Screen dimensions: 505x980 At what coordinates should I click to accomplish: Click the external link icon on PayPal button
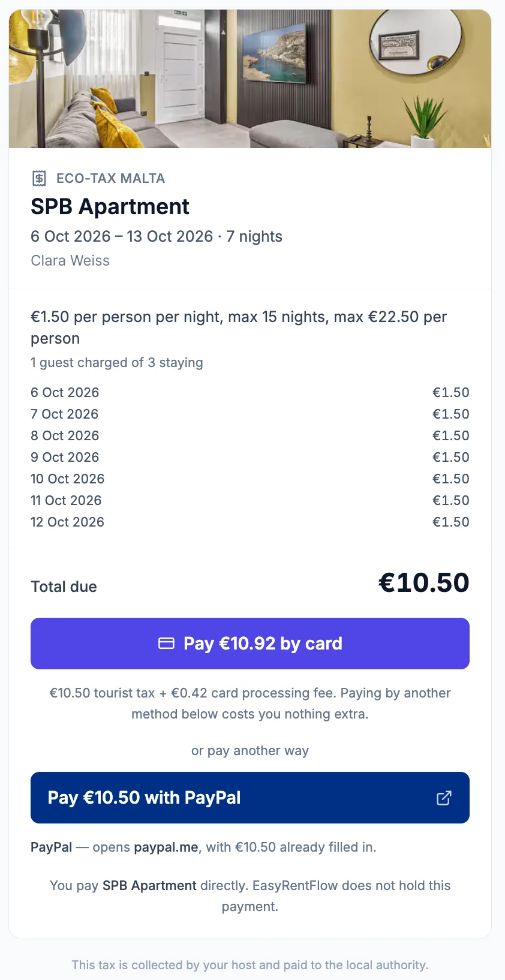[444, 798]
